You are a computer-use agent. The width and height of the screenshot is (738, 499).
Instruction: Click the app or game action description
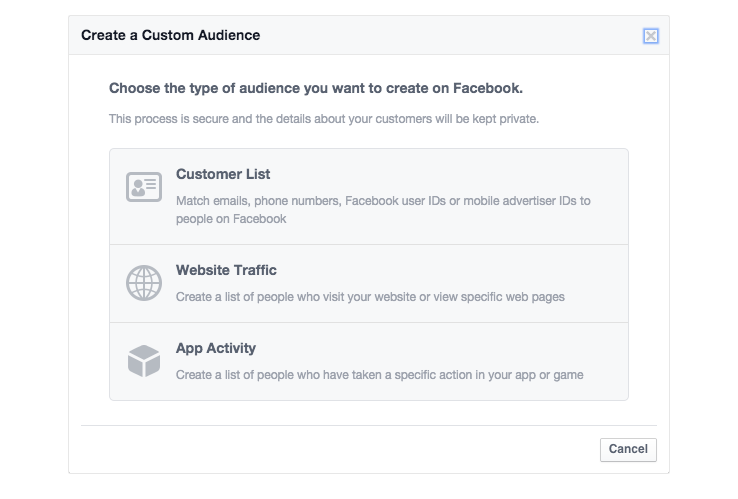(380, 375)
